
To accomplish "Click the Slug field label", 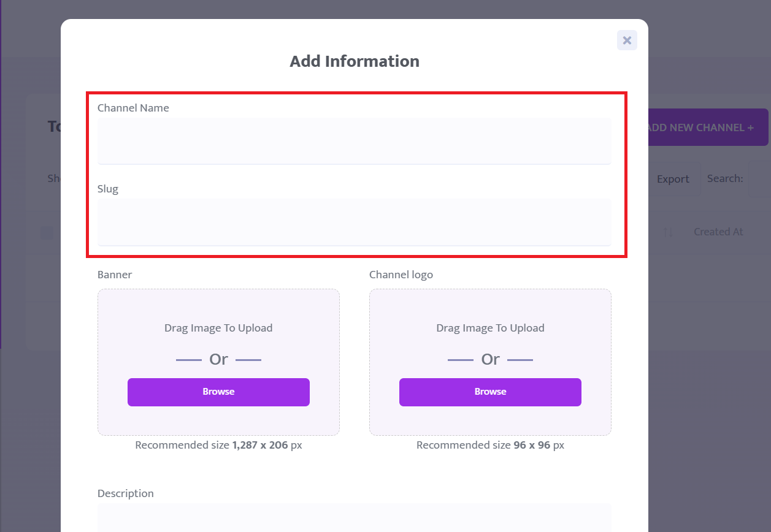I will pyautogui.click(x=108, y=189).
